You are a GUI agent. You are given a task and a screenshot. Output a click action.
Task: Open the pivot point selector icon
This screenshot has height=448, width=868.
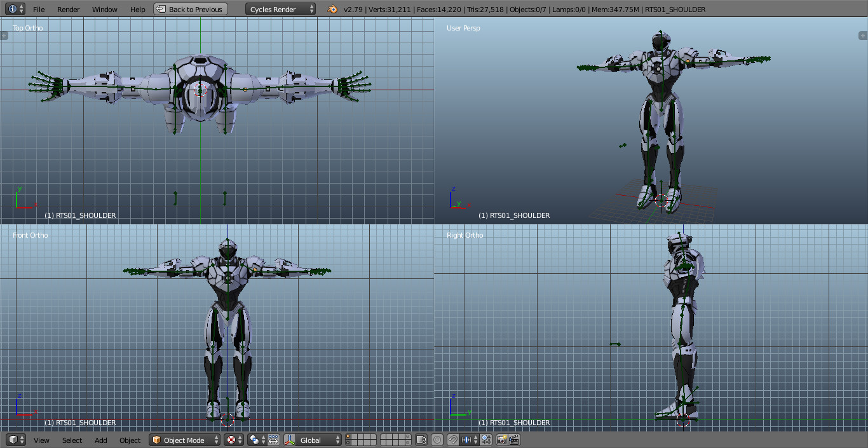254,439
